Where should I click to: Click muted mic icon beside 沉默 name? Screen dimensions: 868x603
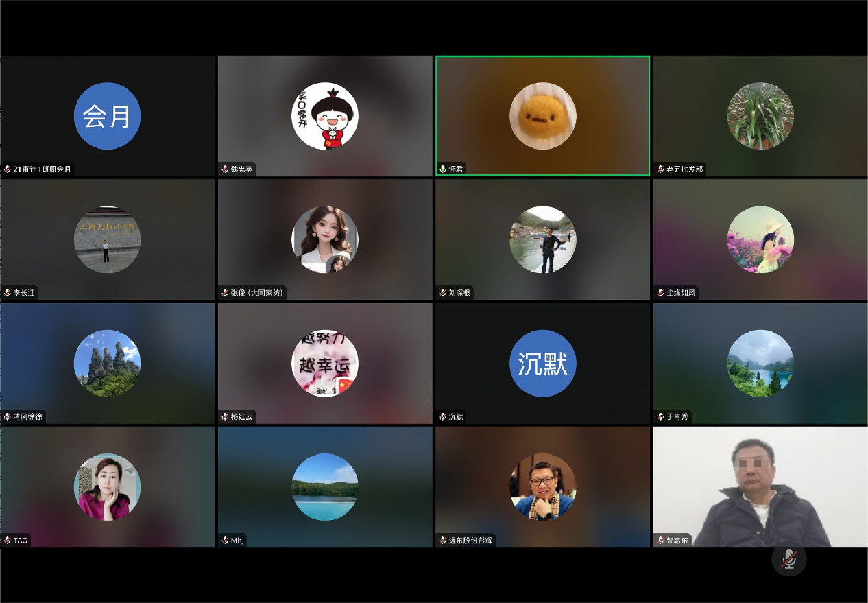point(443,416)
